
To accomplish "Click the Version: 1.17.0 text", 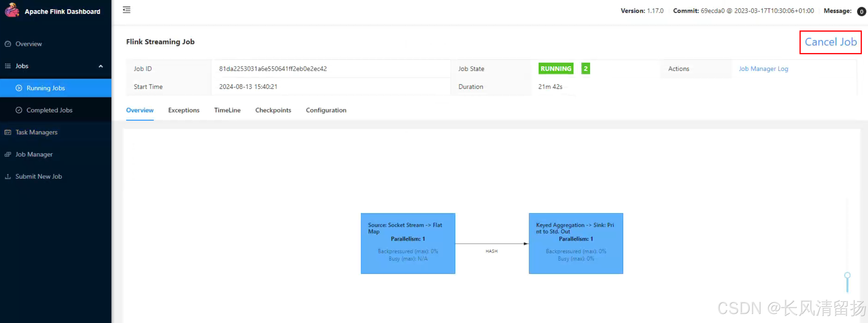I will coord(642,11).
